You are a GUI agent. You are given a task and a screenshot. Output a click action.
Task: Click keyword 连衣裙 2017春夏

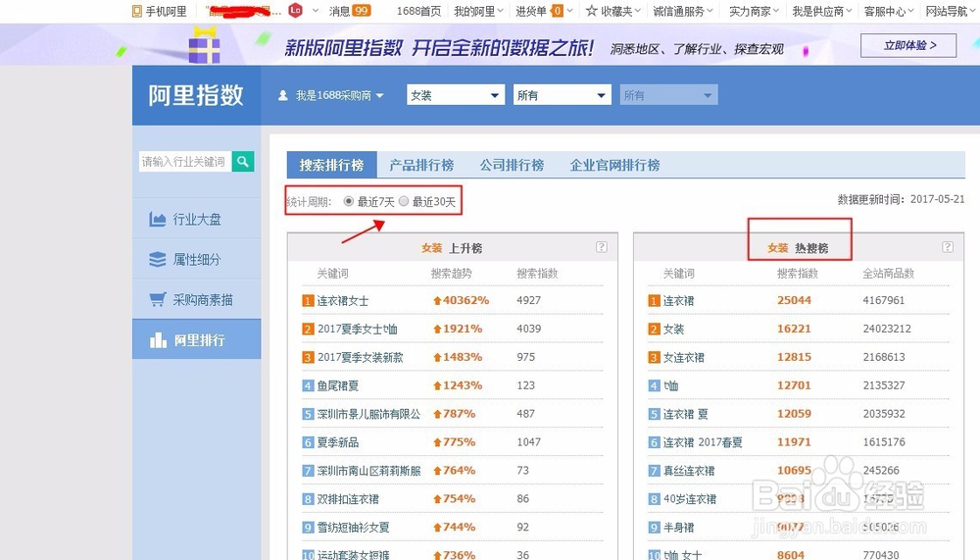coord(703,442)
